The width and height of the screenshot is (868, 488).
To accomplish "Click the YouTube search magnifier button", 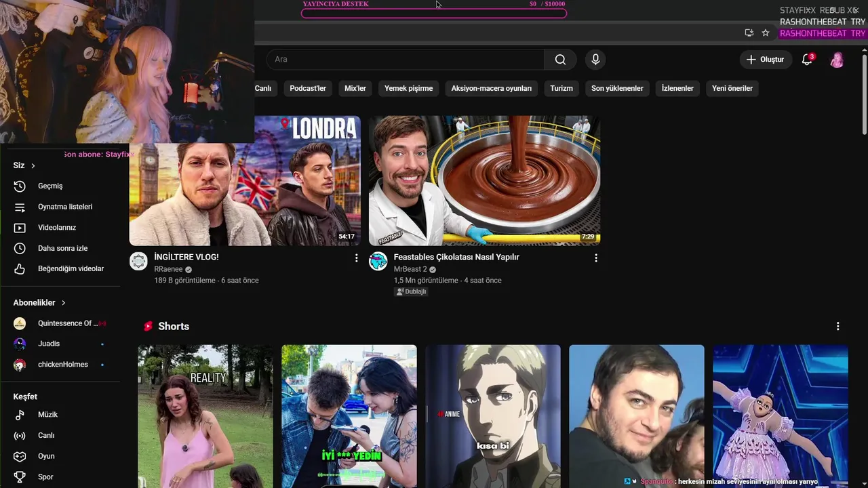I will point(560,60).
